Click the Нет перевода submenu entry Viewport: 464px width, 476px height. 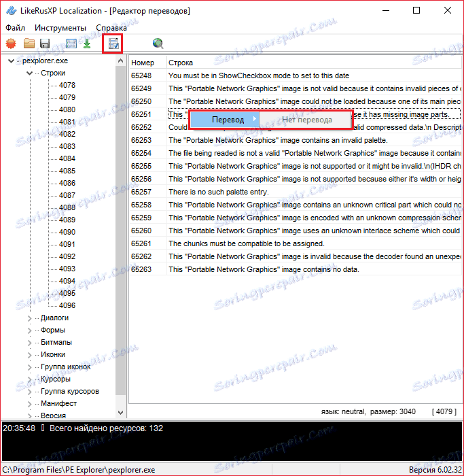click(306, 120)
